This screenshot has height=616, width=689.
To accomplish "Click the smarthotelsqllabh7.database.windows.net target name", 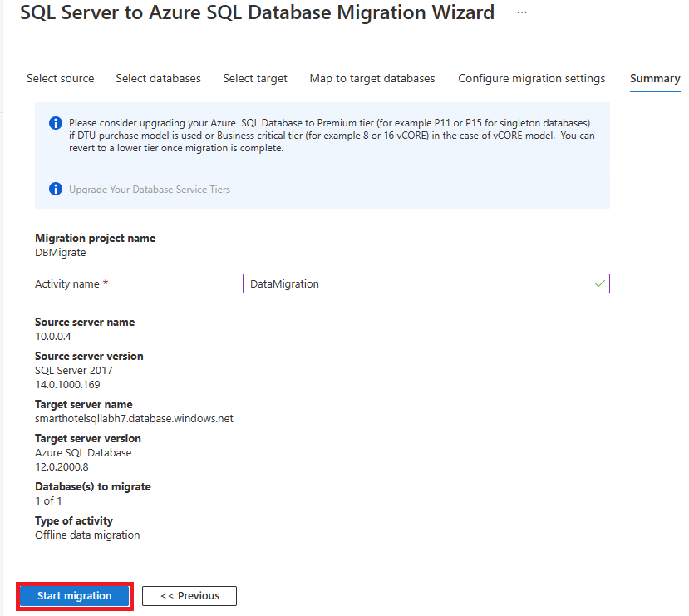I will click(134, 419).
